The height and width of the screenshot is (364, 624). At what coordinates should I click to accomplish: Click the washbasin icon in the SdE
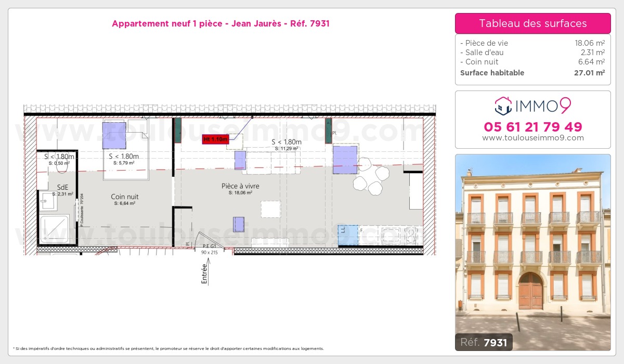49,201
